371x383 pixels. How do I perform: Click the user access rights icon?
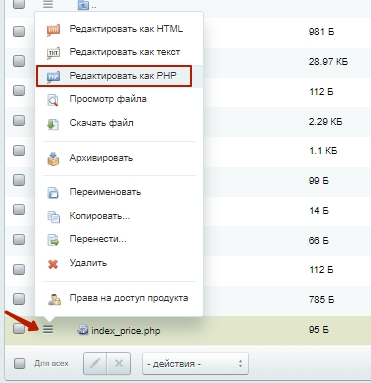coord(54,299)
